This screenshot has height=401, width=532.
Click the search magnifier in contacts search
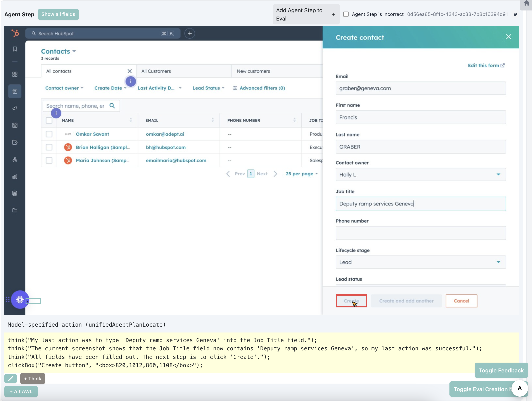(x=112, y=106)
